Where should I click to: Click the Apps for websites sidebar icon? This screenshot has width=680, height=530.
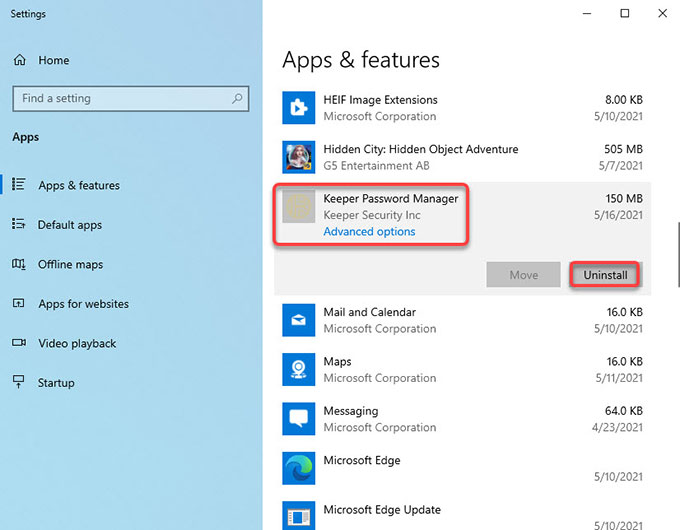[19, 303]
